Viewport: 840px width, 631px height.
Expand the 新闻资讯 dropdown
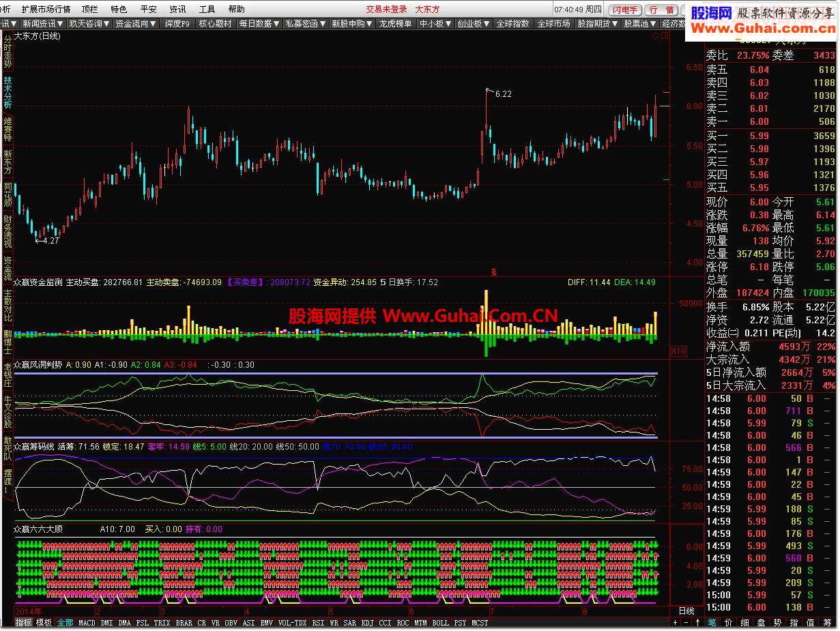[x=43, y=23]
